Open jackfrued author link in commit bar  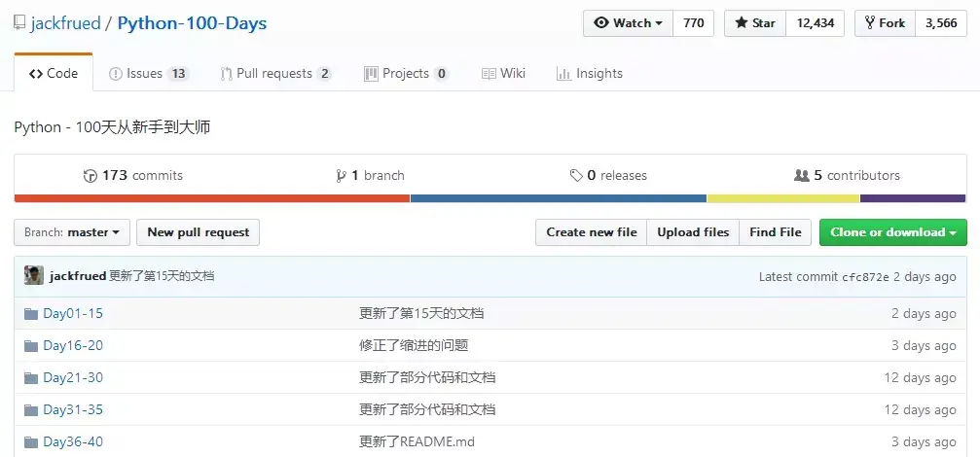pyautogui.click(x=78, y=276)
